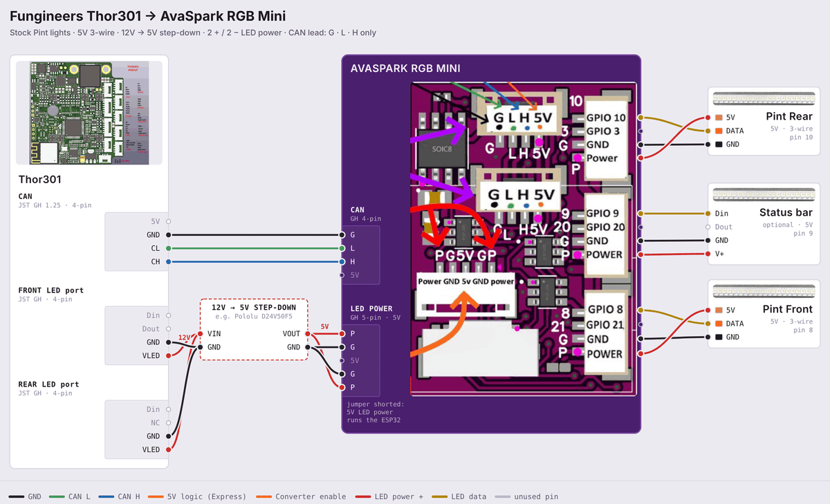Click the GPIO 21 board label

606,324
